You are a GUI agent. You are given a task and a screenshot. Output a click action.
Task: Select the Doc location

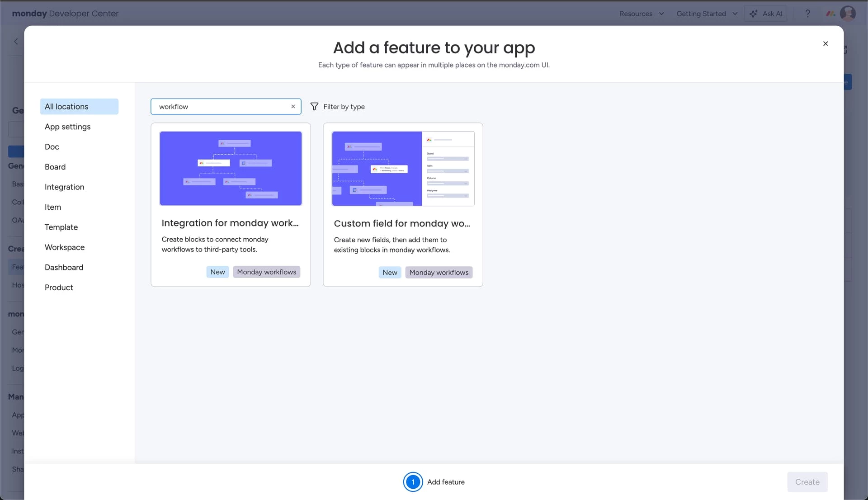pyautogui.click(x=79, y=147)
